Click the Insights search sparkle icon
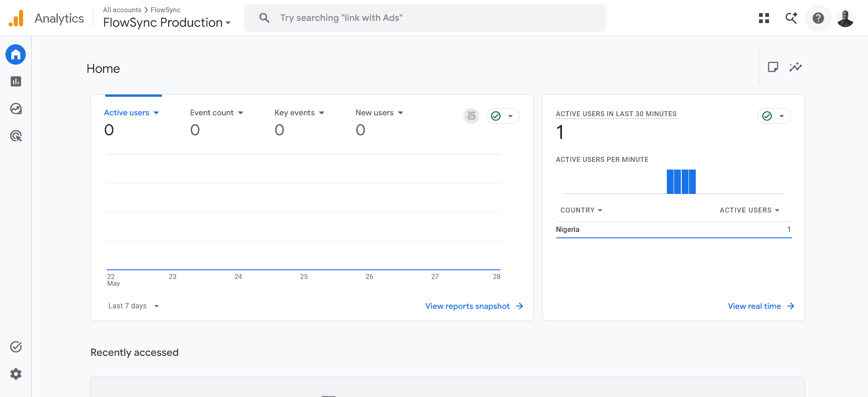The height and width of the screenshot is (397, 868). click(x=791, y=18)
